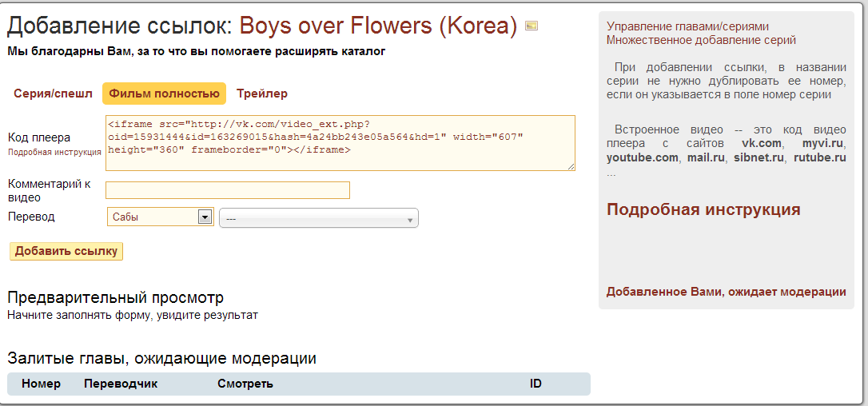Switch to the Серия/спешл tab

pyautogui.click(x=53, y=94)
